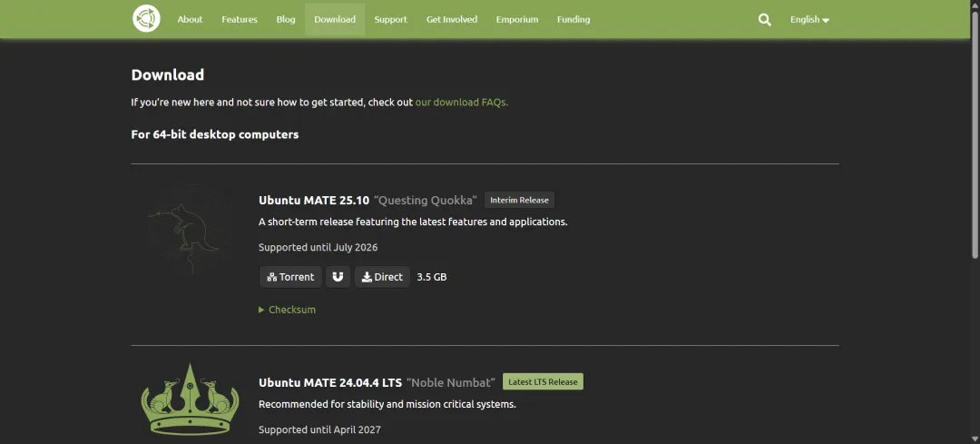The width and height of the screenshot is (980, 444).
Task: Click the Torrent download button
Action: [290, 277]
